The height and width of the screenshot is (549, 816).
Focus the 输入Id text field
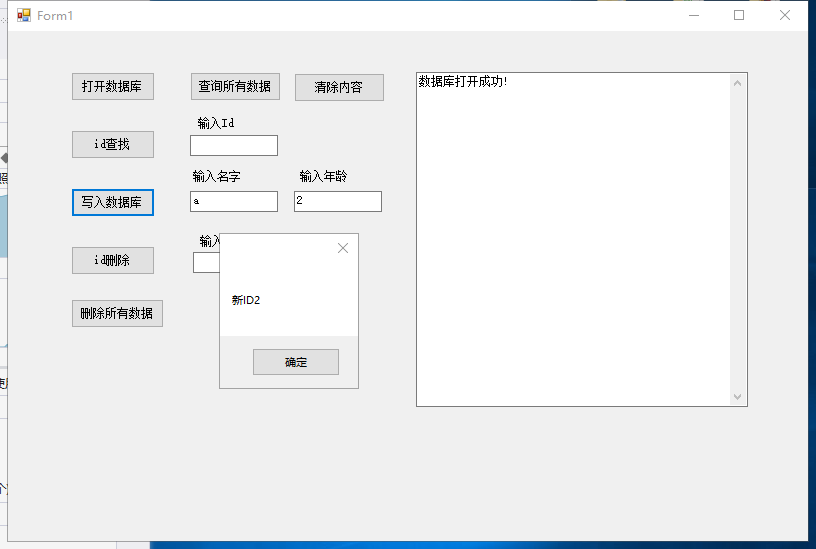pyautogui.click(x=234, y=146)
